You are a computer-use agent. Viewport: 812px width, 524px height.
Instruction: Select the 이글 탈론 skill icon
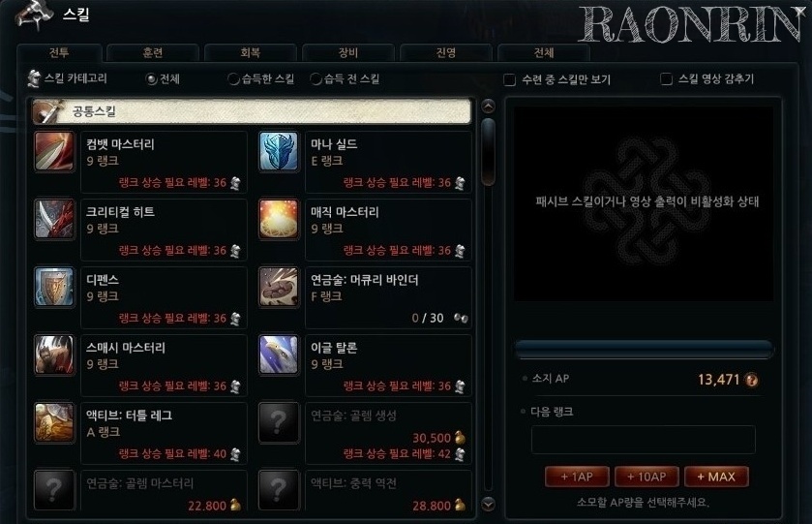tap(279, 355)
